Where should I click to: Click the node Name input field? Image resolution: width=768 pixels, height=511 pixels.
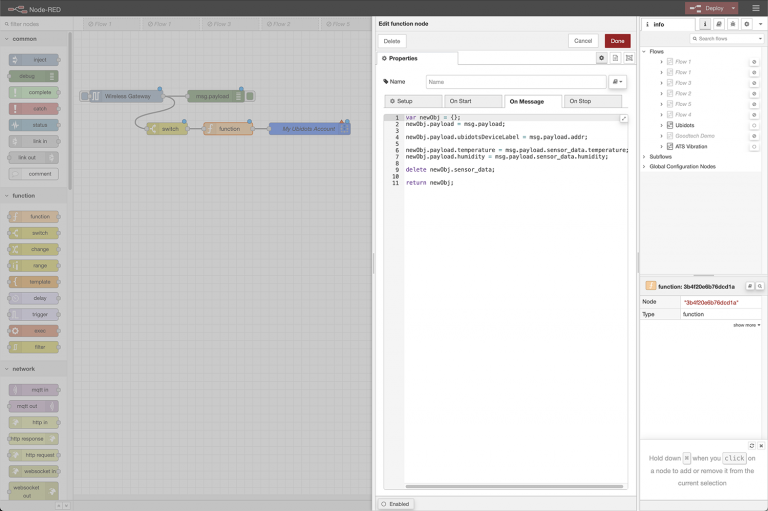(x=516, y=82)
